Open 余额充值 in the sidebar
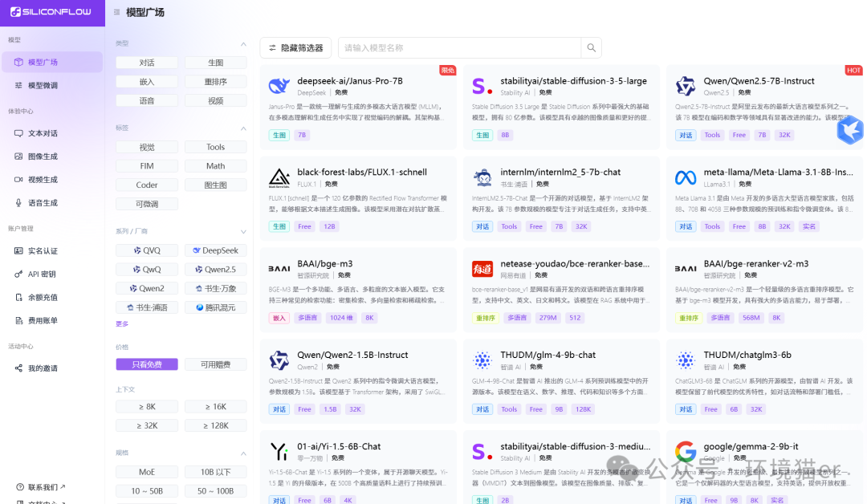This screenshot has width=867, height=504. pos(52,297)
